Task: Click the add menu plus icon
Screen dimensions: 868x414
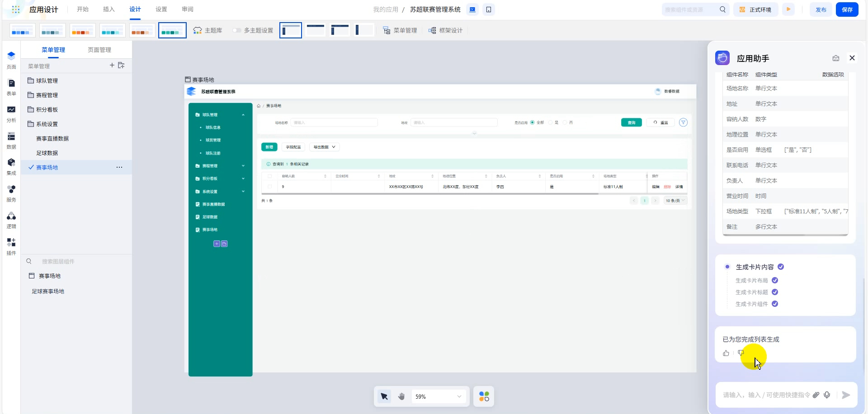Action: pos(112,66)
